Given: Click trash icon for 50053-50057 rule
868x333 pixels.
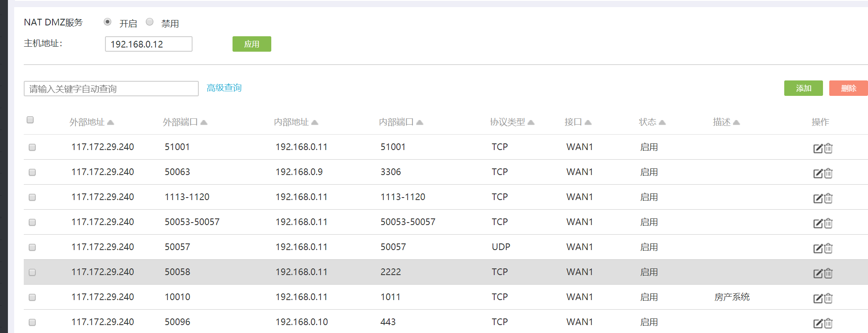Looking at the screenshot, I should click(x=828, y=223).
